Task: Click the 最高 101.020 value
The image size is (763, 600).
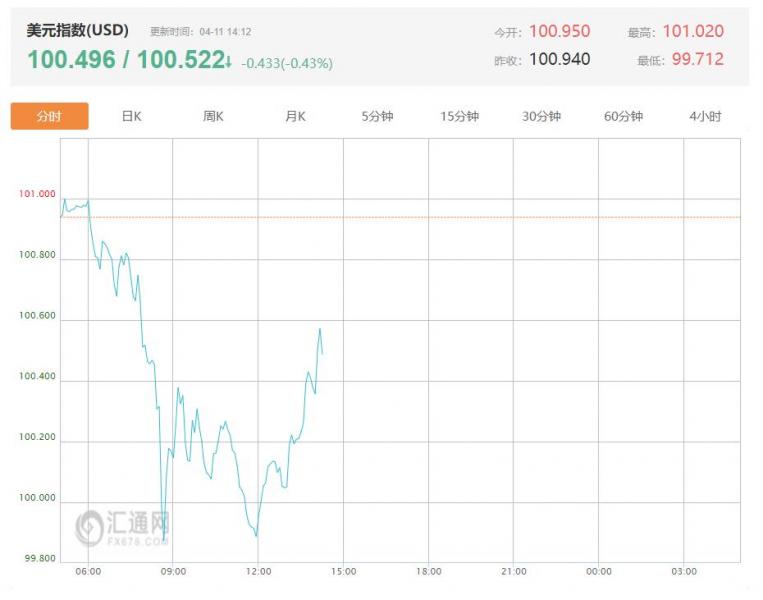Action: (x=692, y=32)
